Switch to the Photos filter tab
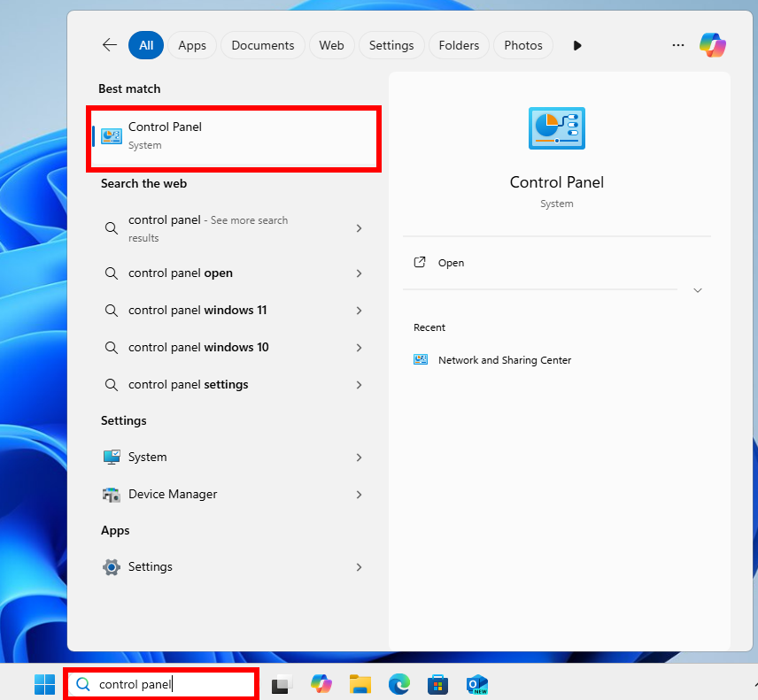This screenshot has height=700, width=758. (523, 45)
